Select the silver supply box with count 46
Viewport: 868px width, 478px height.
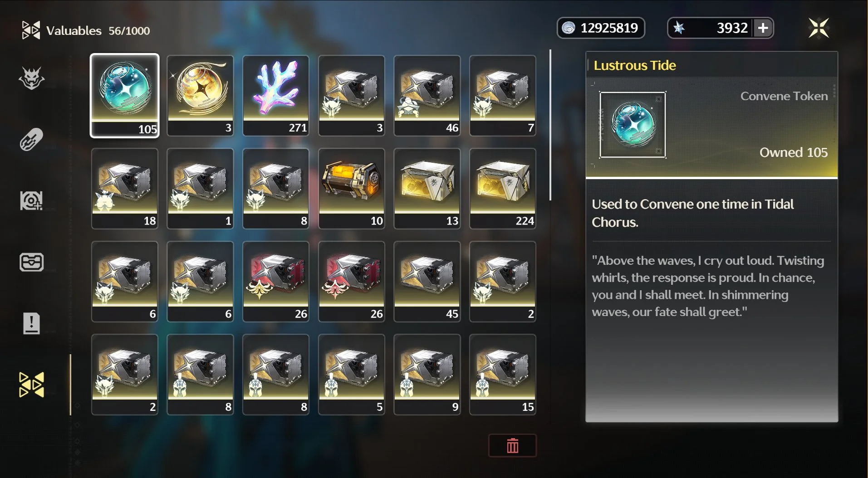[427, 96]
